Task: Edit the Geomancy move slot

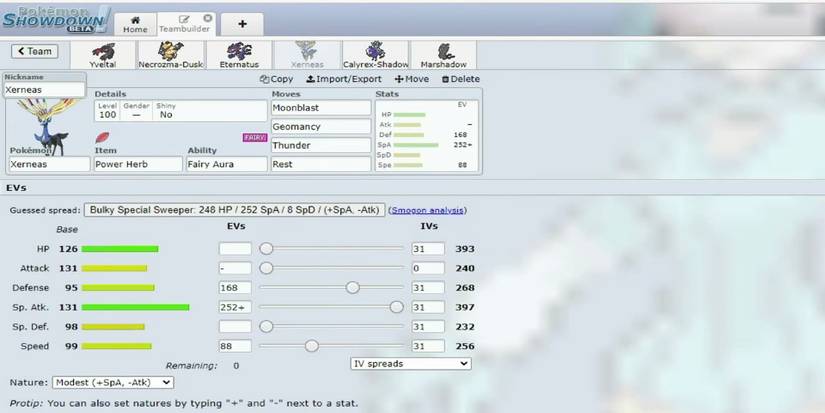Action: coord(321,127)
